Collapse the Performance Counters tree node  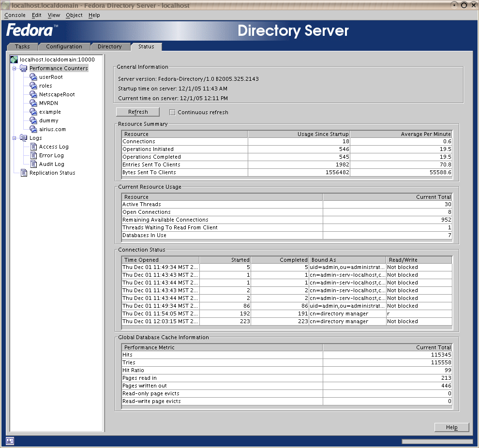[14, 68]
